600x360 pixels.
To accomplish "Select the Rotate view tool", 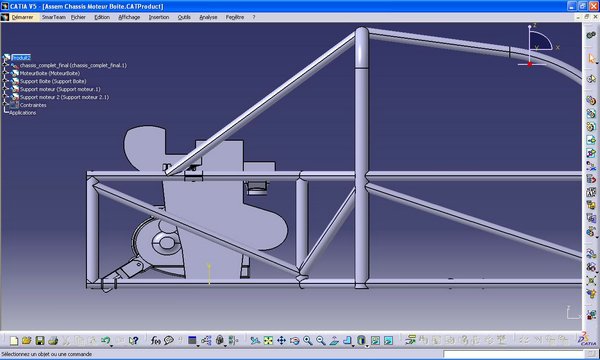I will (x=295, y=340).
